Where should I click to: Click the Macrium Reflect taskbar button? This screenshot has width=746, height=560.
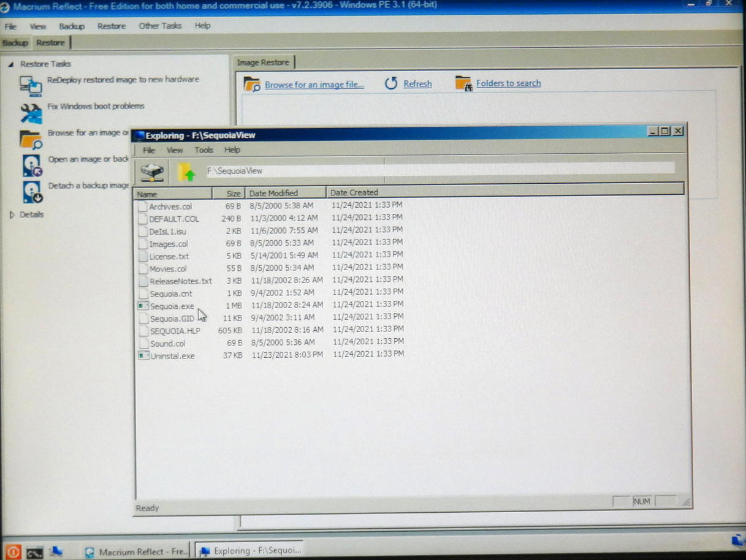pos(136,551)
